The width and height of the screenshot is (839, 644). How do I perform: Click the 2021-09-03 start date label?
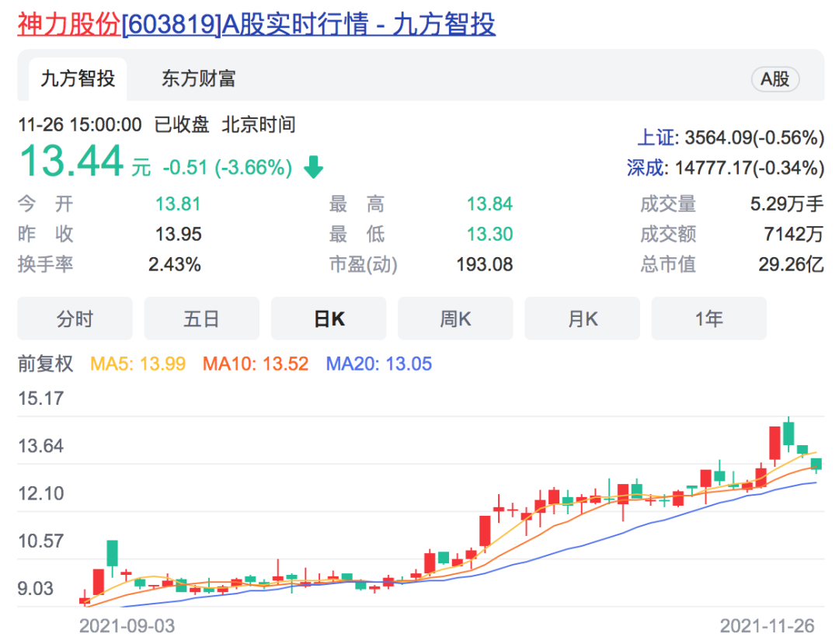point(127,625)
